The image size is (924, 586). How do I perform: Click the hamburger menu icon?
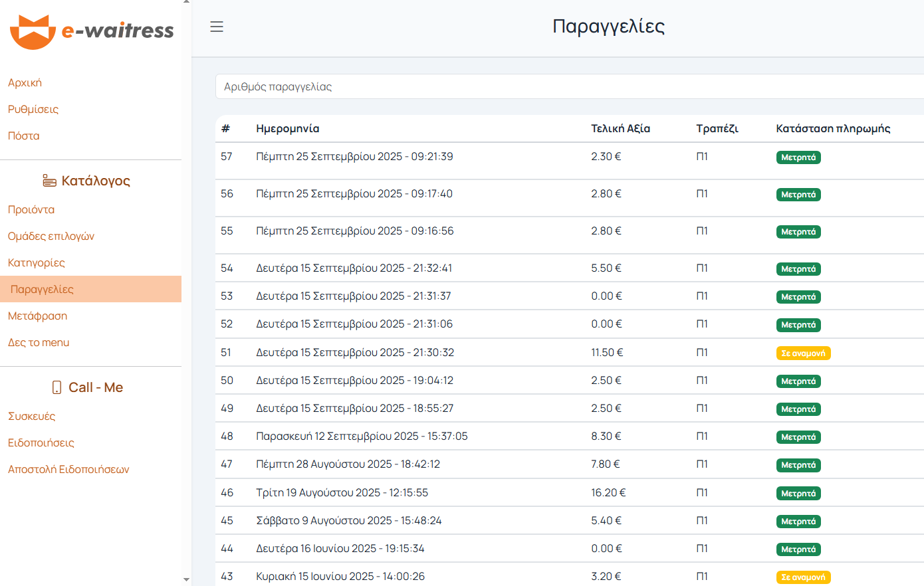217,27
